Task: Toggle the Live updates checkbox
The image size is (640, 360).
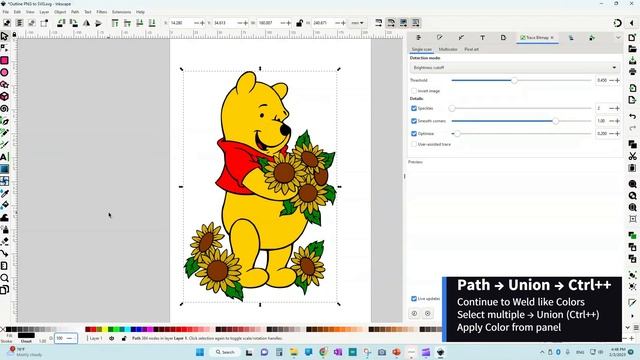Action: (x=414, y=298)
